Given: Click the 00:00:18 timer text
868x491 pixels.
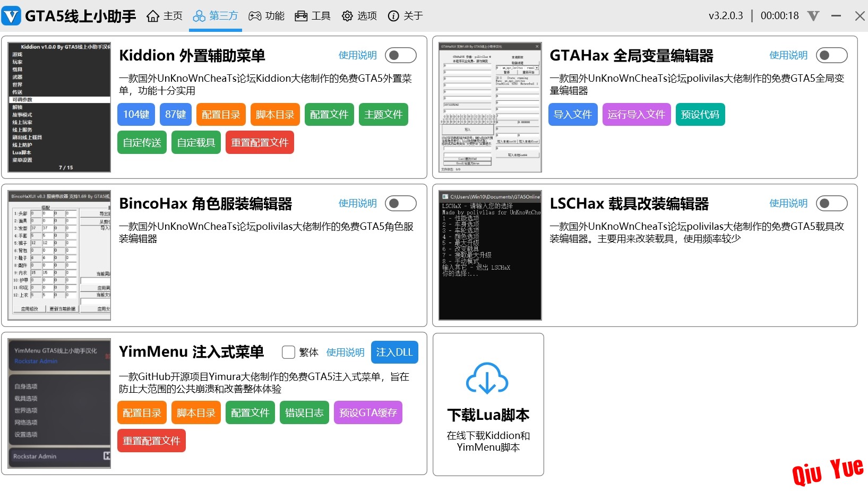Looking at the screenshot, I should point(779,16).
